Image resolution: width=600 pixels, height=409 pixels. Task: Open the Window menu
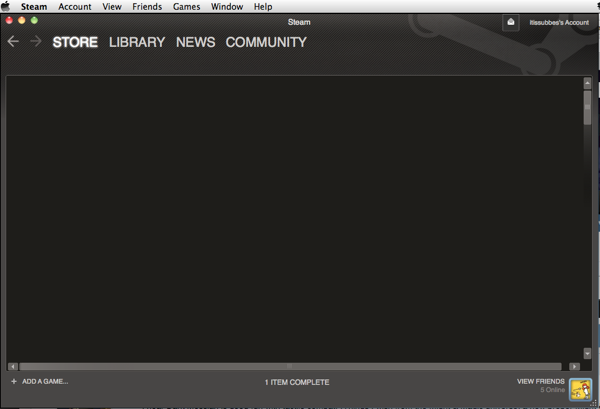coord(227,7)
